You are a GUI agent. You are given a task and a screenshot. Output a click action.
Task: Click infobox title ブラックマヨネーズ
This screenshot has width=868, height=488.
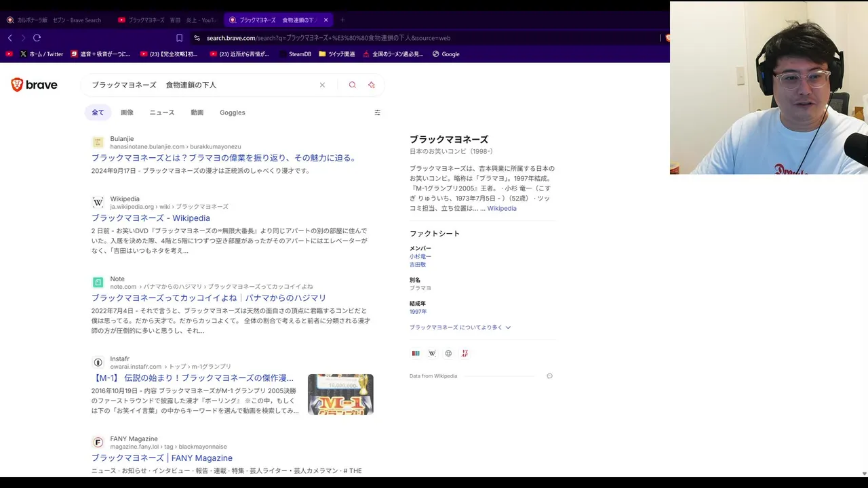(x=449, y=140)
